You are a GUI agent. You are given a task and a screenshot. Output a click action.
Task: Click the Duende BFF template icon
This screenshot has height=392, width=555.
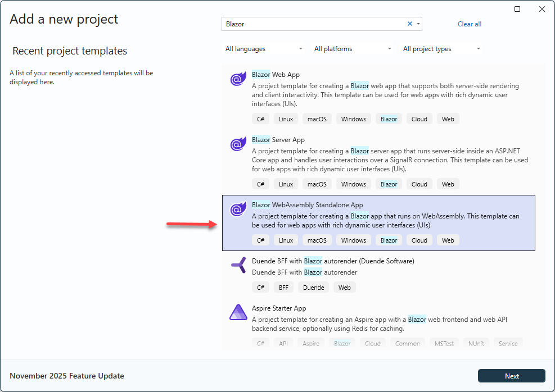pyautogui.click(x=238, y=266)
